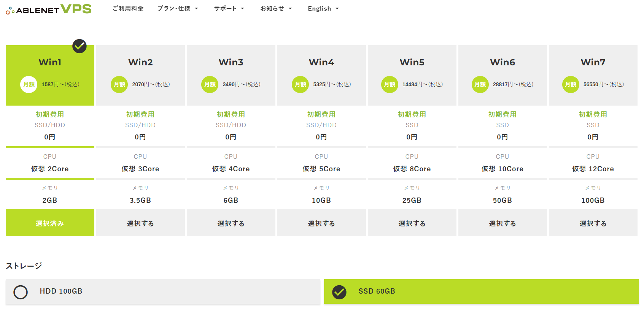Click the 月額 badge on Win3 plan
644x313 pixels.
point(210,84)
